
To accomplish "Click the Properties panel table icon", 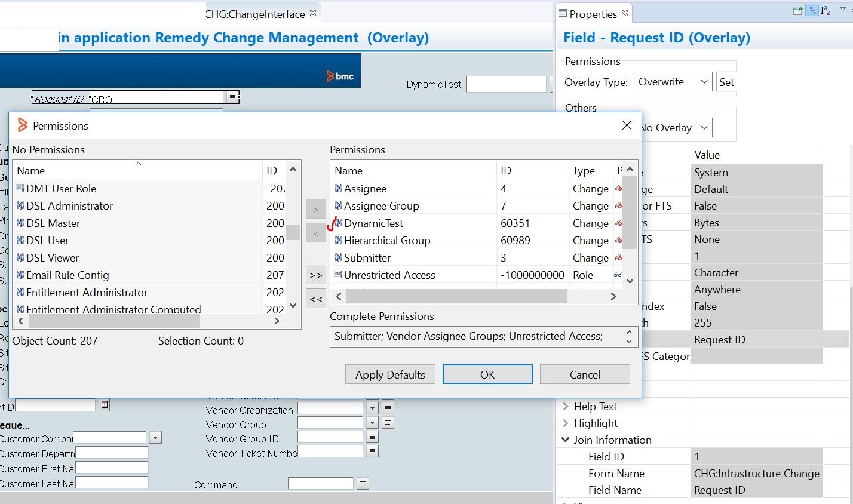I will 562,13.
